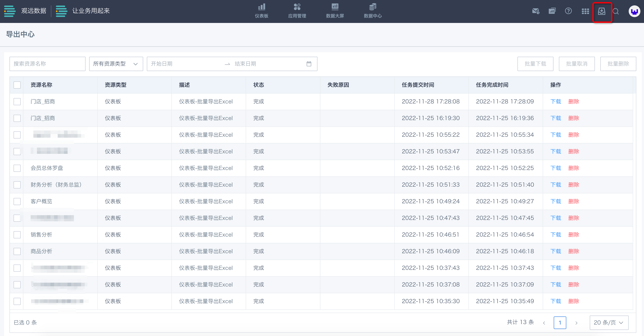Click the 资源名称 column header
The image size is (644, 336).
click(41, 85)
